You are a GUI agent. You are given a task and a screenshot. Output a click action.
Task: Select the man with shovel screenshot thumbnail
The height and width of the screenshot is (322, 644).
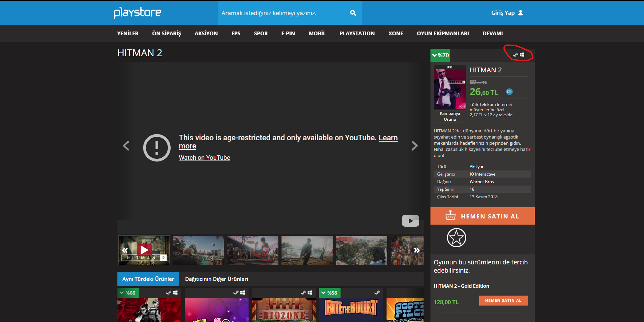click(307, 250)
